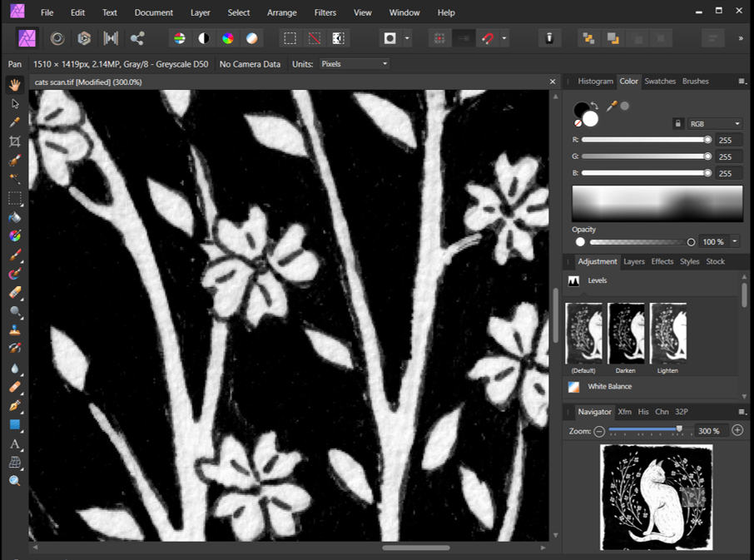Switch to the Layers tab
754x560 pixels.
(634, 261)
